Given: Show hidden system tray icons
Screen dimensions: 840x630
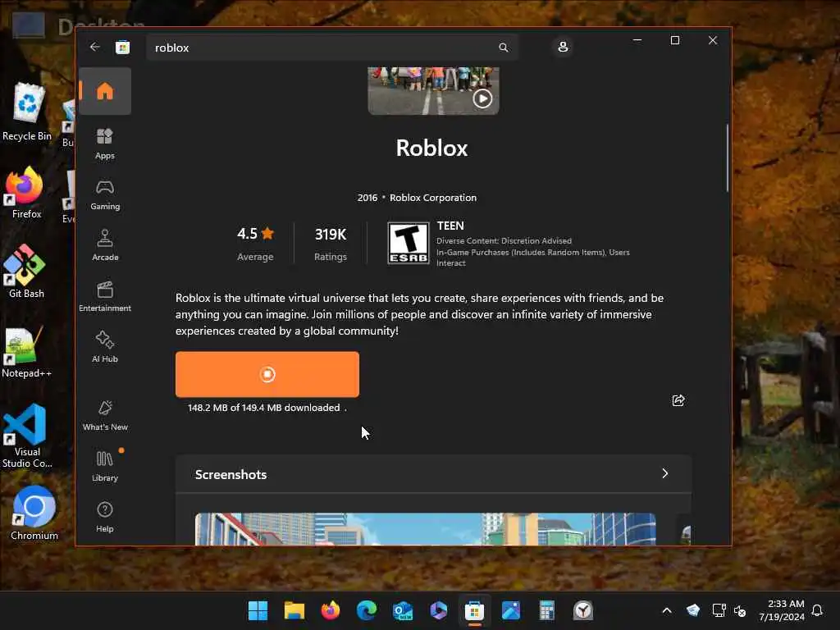Looking at the screenshot, I should [x=666, y=610].
